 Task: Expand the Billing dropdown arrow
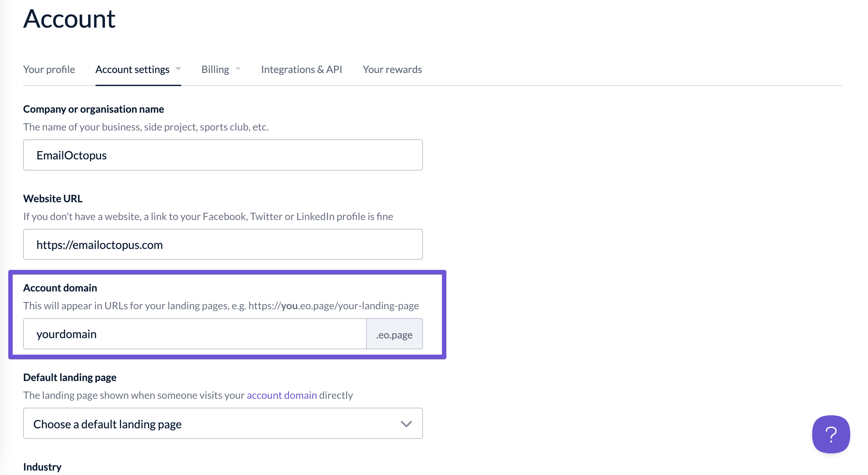238,69
